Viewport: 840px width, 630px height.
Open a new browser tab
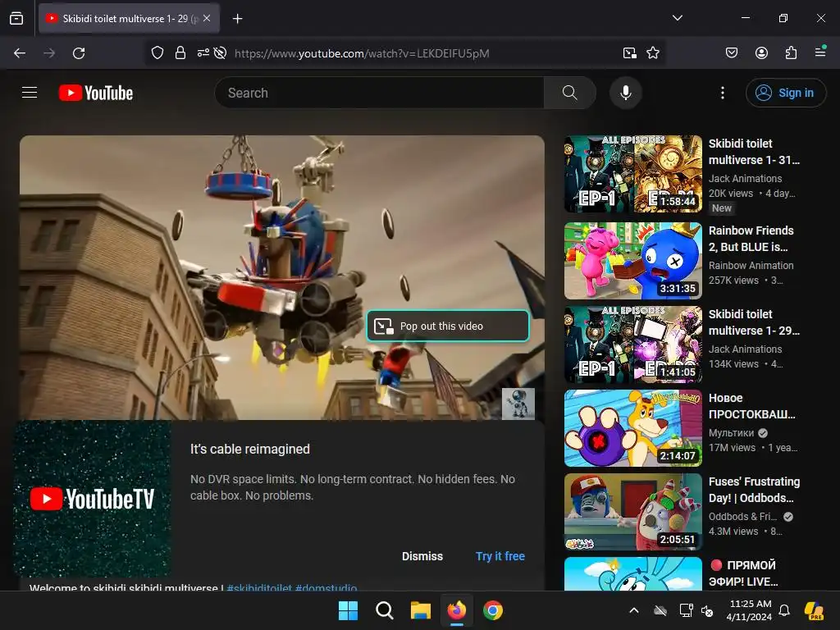coord(237,19)
